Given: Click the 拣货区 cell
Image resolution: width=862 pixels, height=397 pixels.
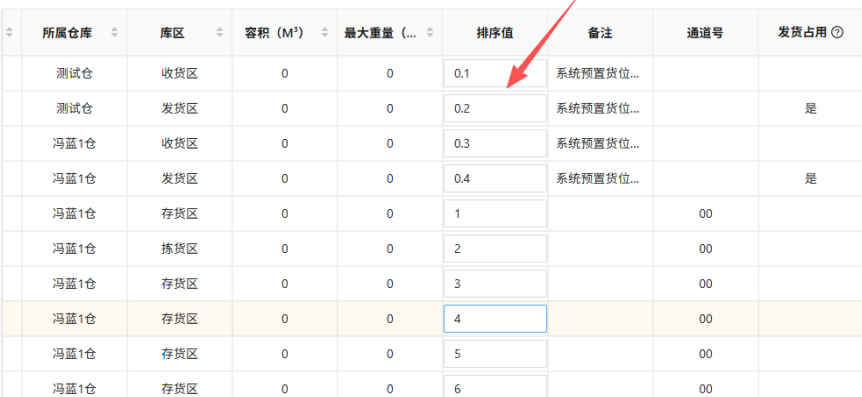Looking at the screenshot, I should coord(179,249).
